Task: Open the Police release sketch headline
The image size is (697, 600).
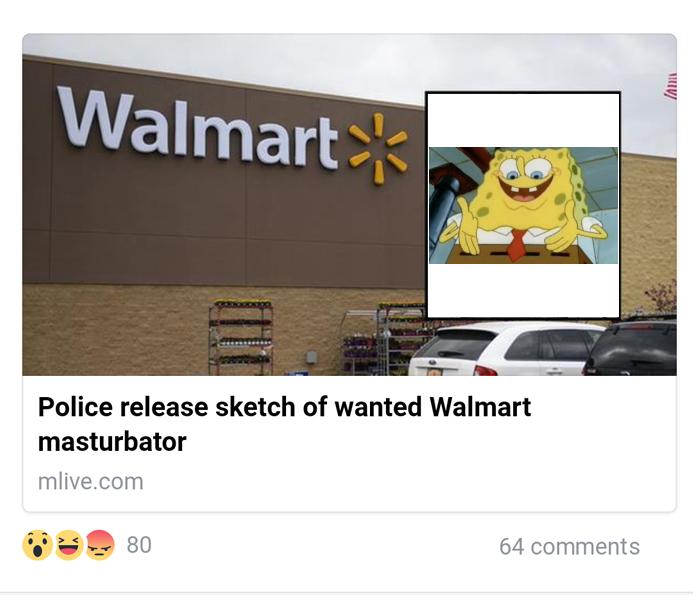Action: (284, 424)
